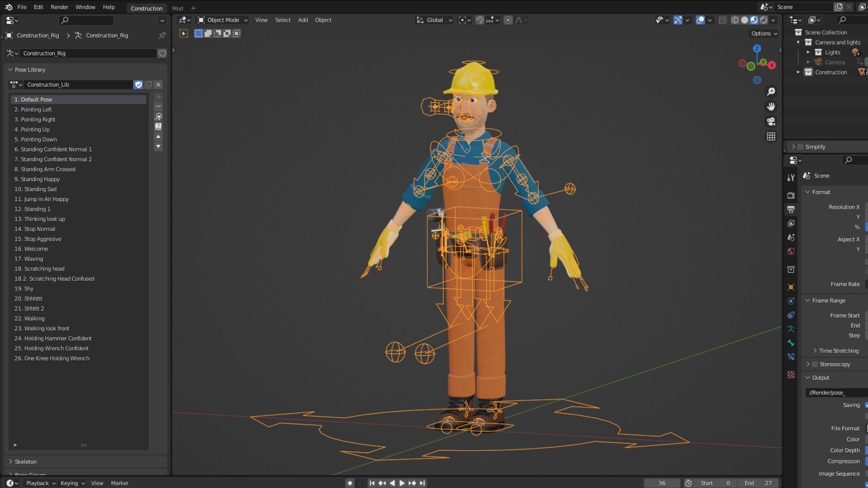Select rendered viewport shading
868x488 pixels.
tap(764, 20)
